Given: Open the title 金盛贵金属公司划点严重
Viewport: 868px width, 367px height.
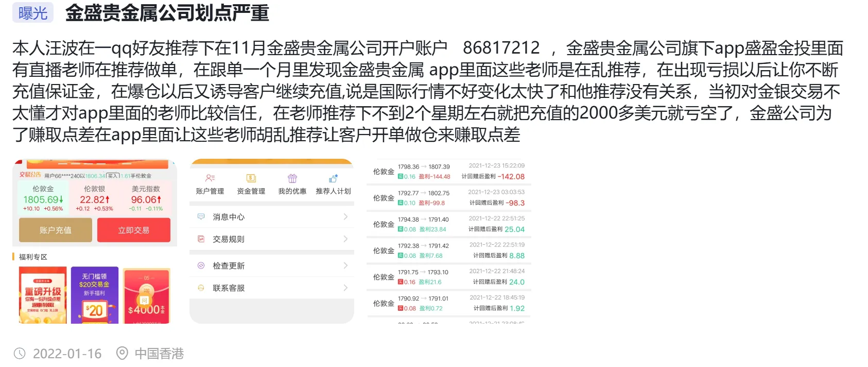Looking at the screenshot, I should pyautogui.click(x=167, y=13).
